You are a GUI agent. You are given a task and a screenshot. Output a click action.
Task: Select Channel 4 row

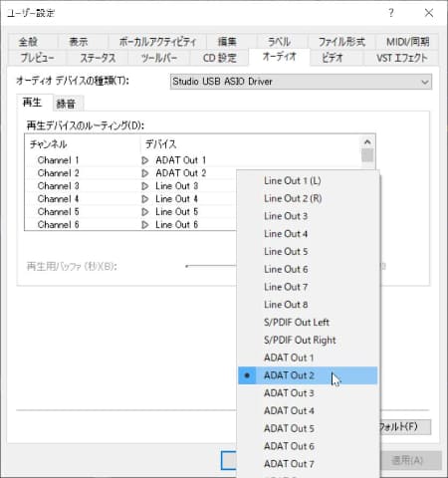130,199
